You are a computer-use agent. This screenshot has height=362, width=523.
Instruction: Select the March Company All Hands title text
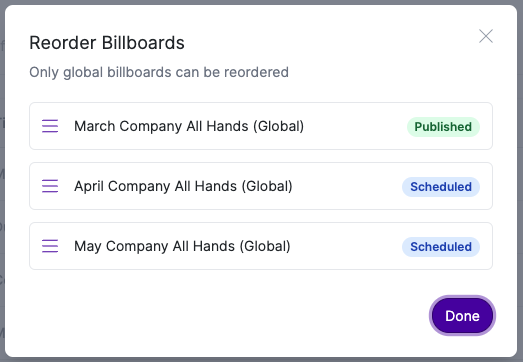[x=189, y=126]
